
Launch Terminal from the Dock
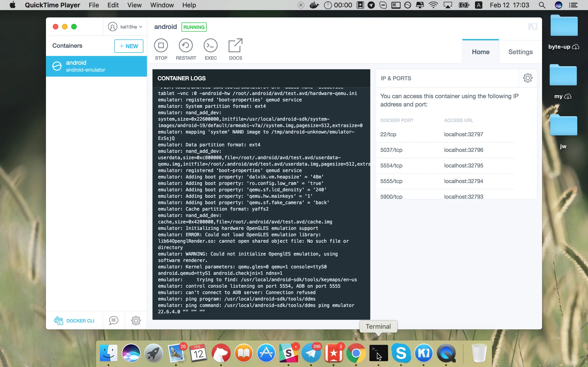point(379,353)
